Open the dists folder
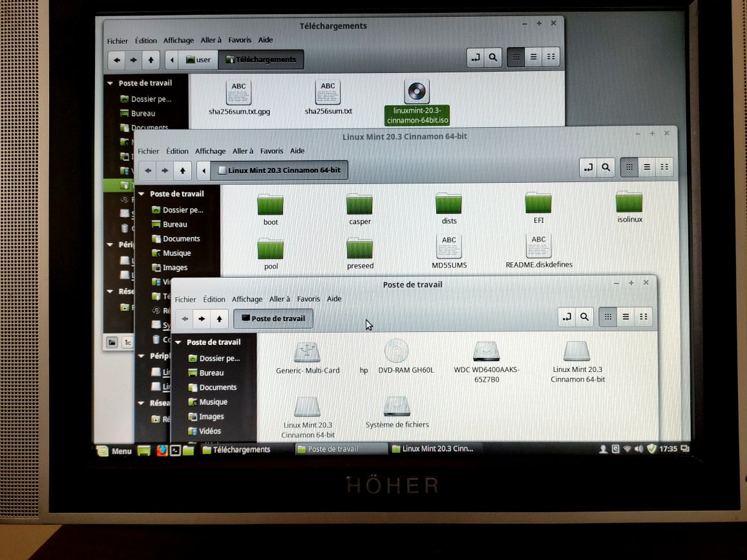Viewport: 747px width, 560px height. pos(448,209)
